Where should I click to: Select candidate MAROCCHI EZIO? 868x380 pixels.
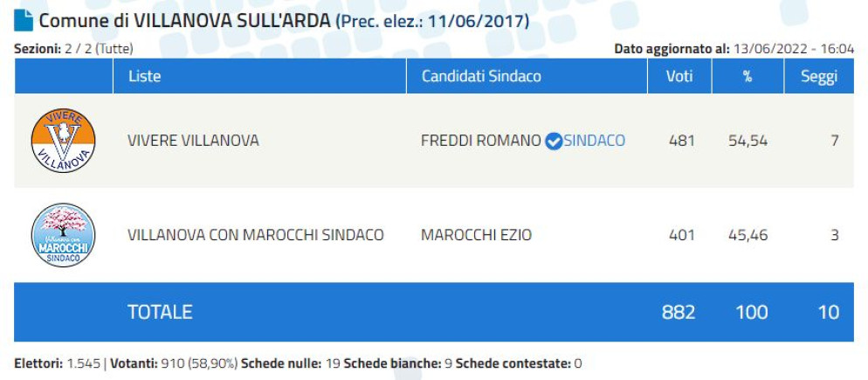point(476,235)
